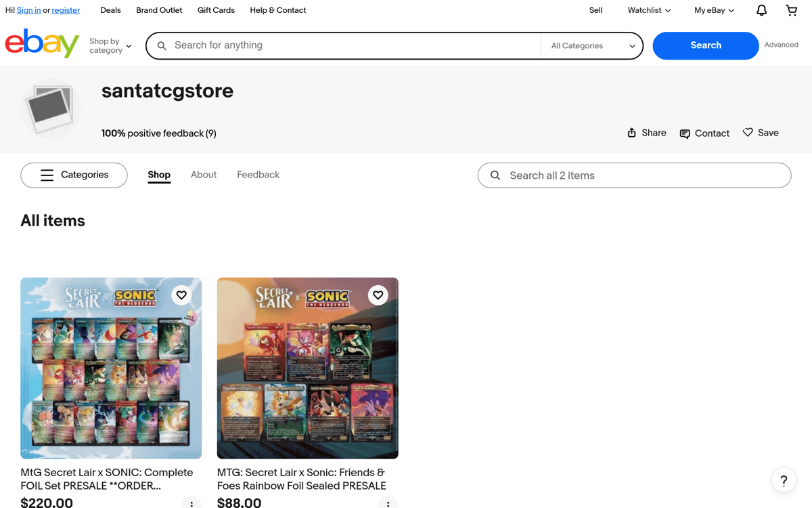Click the blue Search button
The image size is (812, 508).
(706, 45)
